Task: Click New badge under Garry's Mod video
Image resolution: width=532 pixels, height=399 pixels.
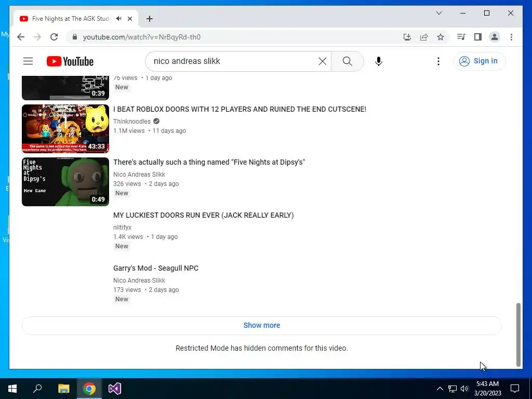Action: click(x=122, y=299)
